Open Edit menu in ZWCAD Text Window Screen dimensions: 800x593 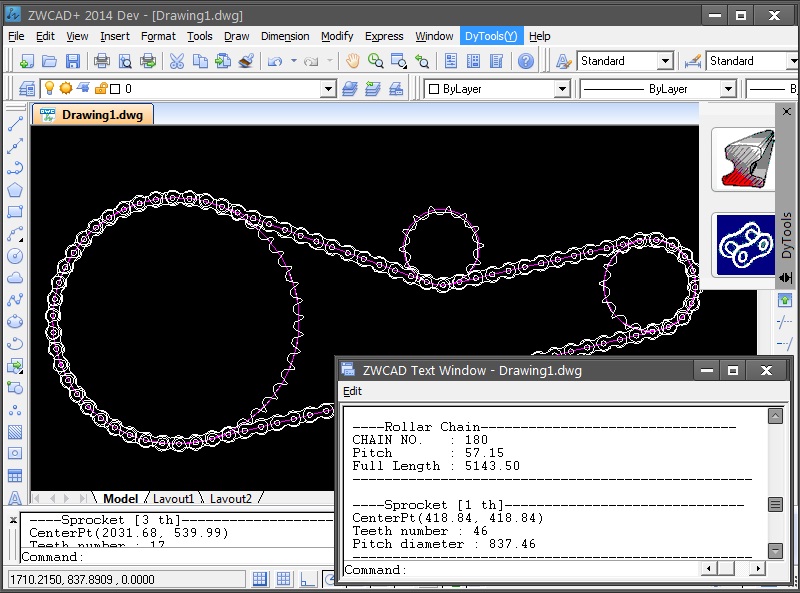352,391
